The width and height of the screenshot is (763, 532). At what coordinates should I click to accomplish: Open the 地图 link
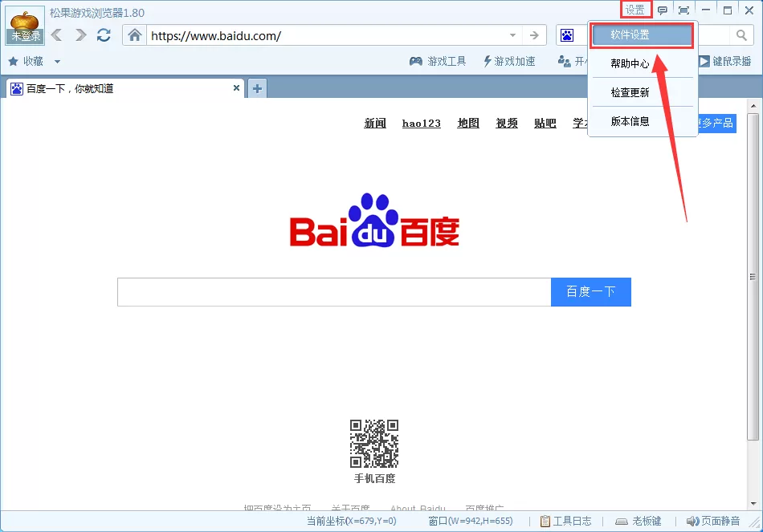click(468, 124)
